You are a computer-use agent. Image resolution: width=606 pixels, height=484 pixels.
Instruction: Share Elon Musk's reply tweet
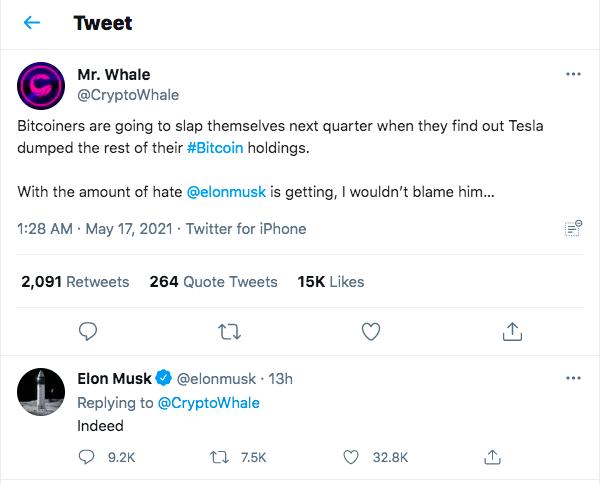point(492,457)
